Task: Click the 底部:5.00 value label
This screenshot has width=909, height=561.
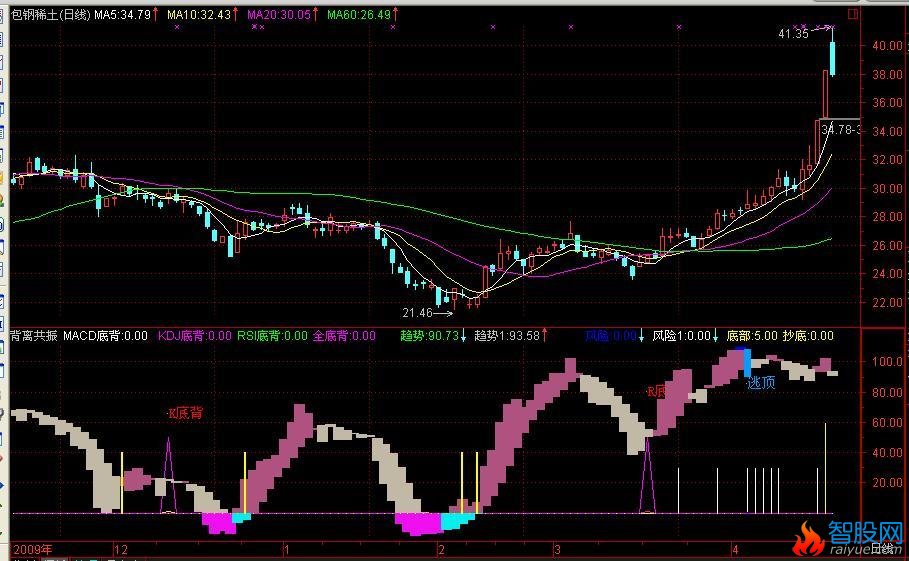Action: 751,337
